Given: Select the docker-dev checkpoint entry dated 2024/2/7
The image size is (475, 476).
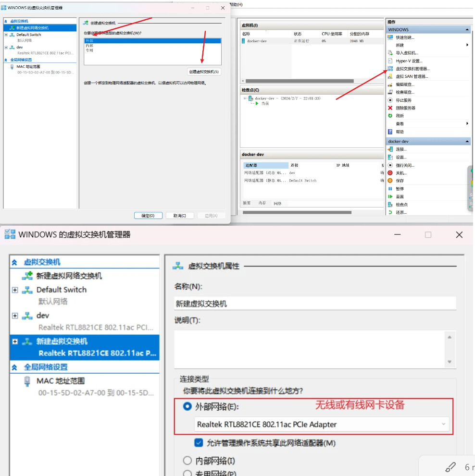Looking at the screenshot, I should click(287, 98).
